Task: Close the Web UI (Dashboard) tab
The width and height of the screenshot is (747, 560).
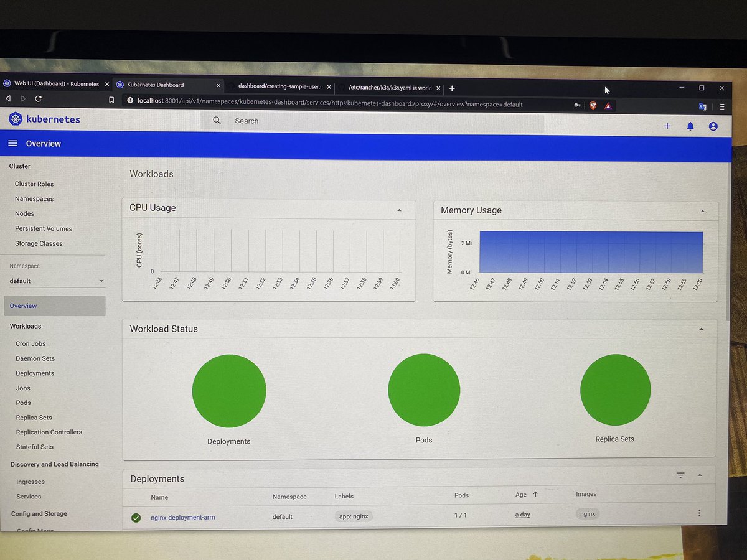Action: click(x=106, y=84)
